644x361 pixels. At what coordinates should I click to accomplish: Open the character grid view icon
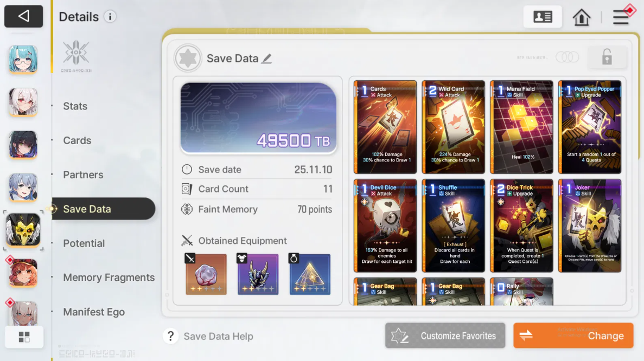click(x=24, y=337)
